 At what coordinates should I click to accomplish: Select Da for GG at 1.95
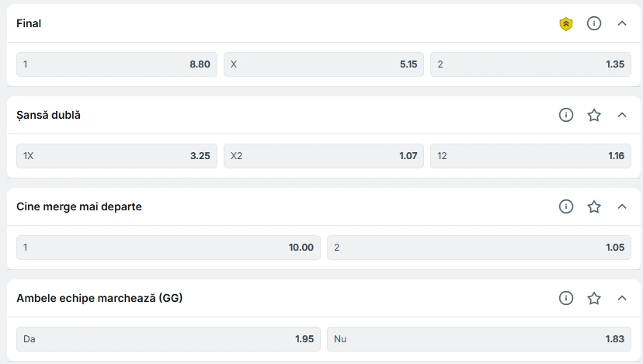click(x=169, y=339)
